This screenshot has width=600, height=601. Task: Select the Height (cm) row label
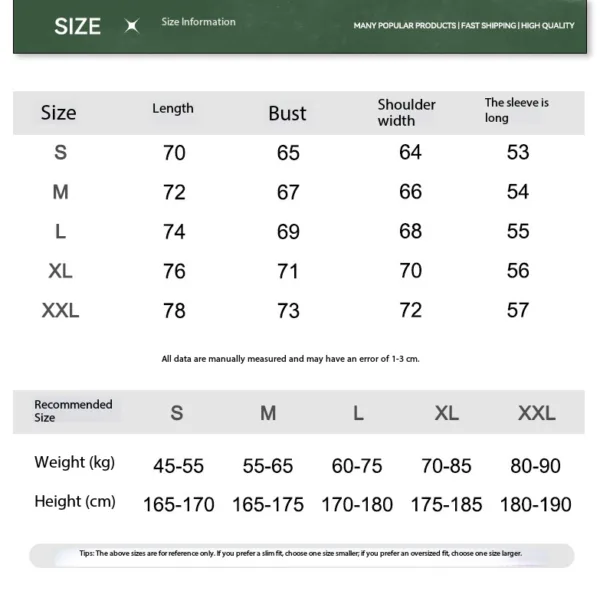click(x=75, y=501)
